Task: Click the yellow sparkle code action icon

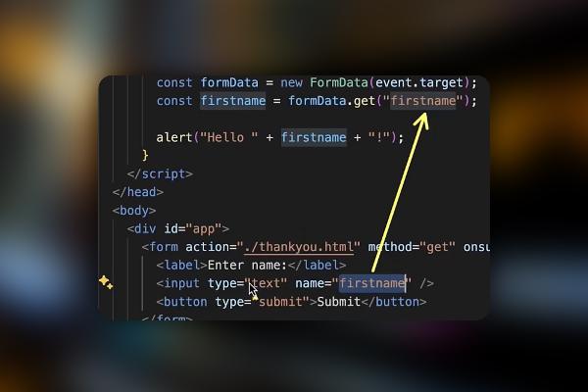Action: 106,282
